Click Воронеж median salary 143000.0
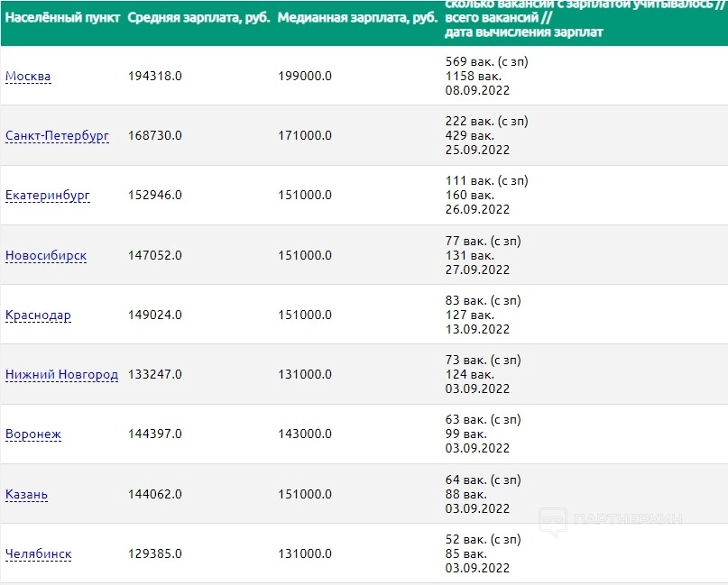This screenshot has width=728, height=585. 305,434
